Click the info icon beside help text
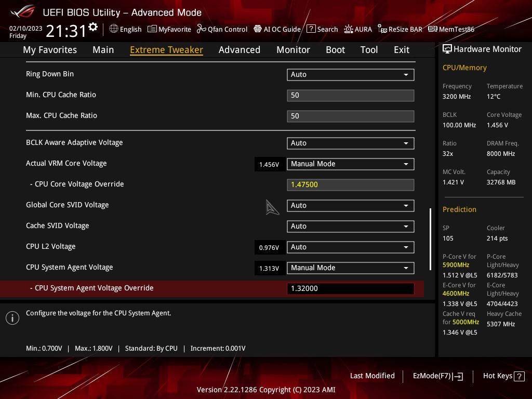 12,318
